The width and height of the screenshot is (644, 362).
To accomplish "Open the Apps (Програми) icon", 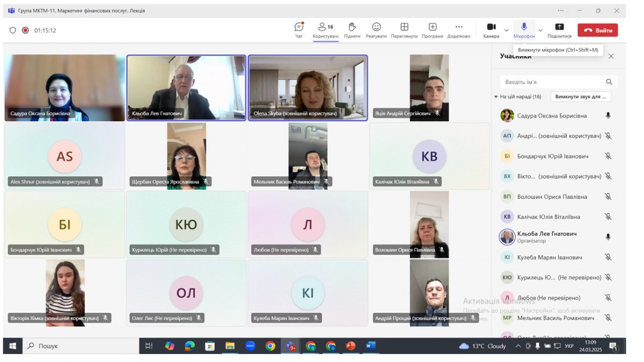I will point(432,27).
